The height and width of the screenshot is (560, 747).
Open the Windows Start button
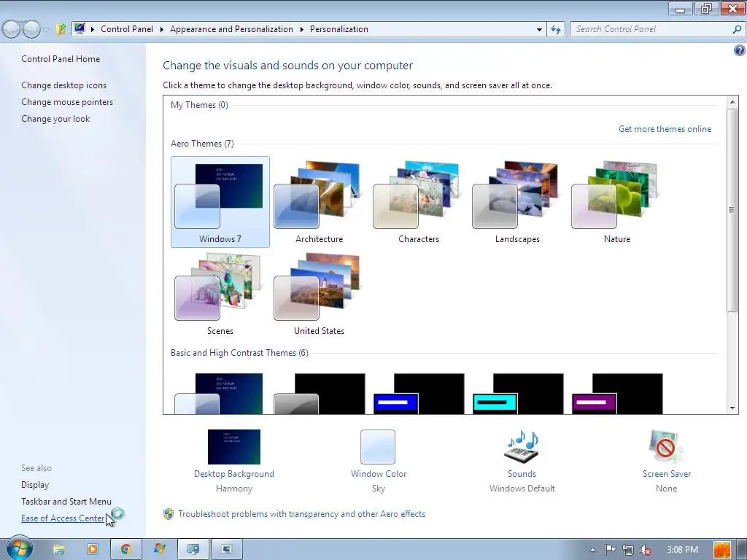click(x=19, y=548)
